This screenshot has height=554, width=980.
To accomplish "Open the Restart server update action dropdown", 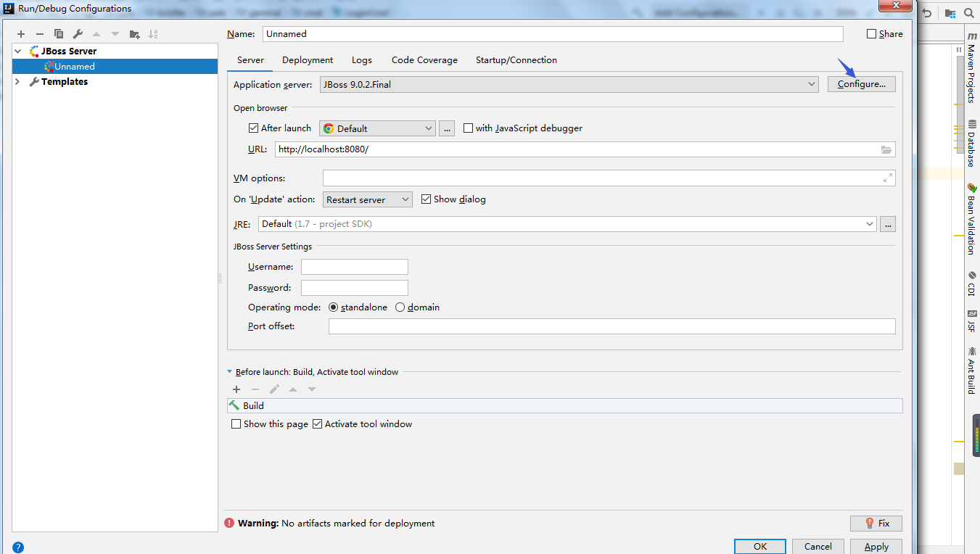I will [368, 199].
